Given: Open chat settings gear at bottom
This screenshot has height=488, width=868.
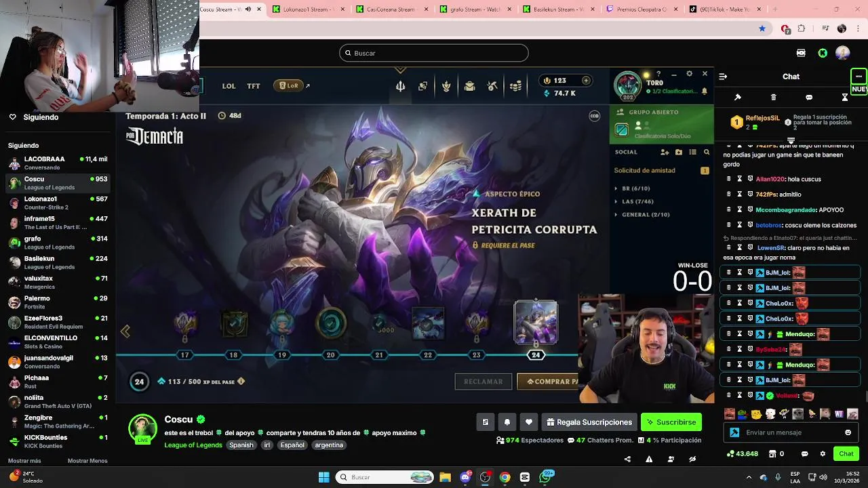Looking at the screenshot, I should pos(823,454).
